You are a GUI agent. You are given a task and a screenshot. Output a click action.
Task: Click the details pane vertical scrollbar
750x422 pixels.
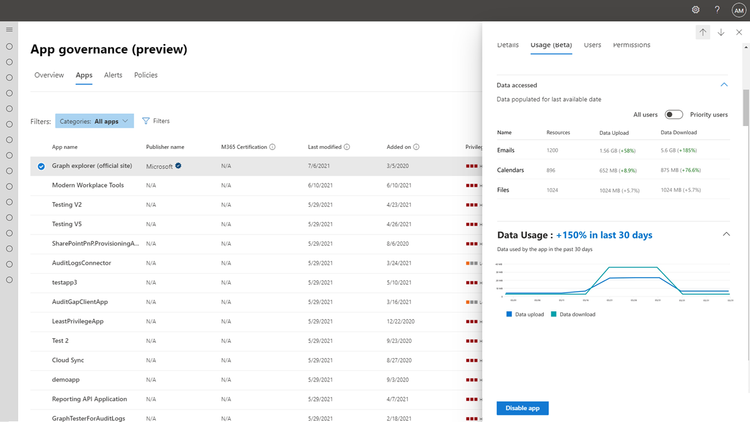pyautogui.click(x=746, y=108)
